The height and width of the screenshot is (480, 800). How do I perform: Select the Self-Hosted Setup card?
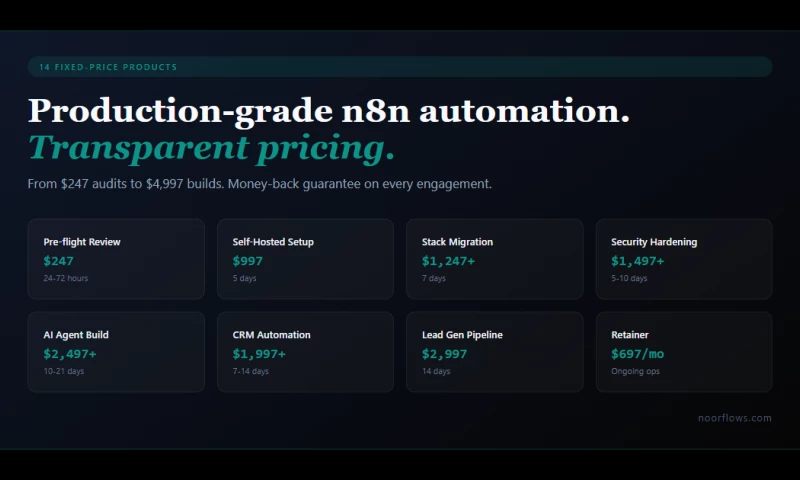tap(306, 259)
